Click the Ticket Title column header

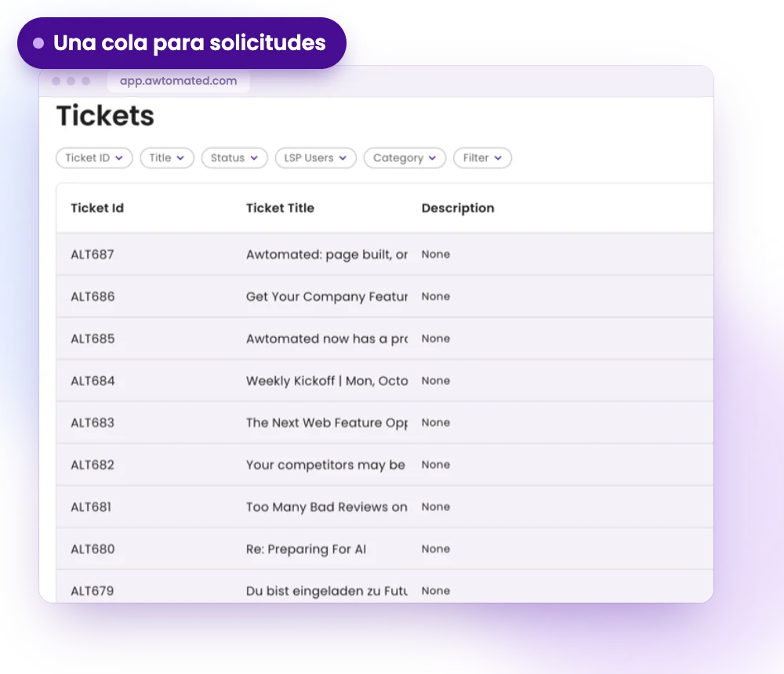tap(280, 208)
